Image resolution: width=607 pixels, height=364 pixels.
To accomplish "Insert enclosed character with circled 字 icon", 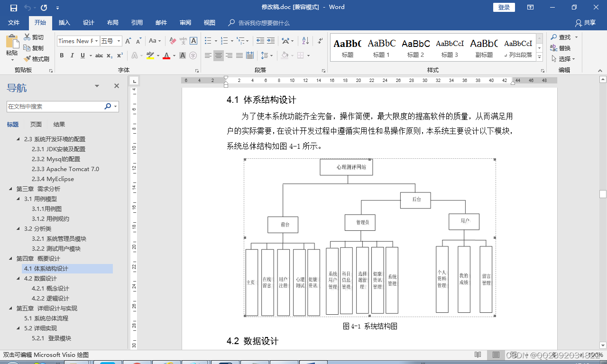I will coord(193,55).
